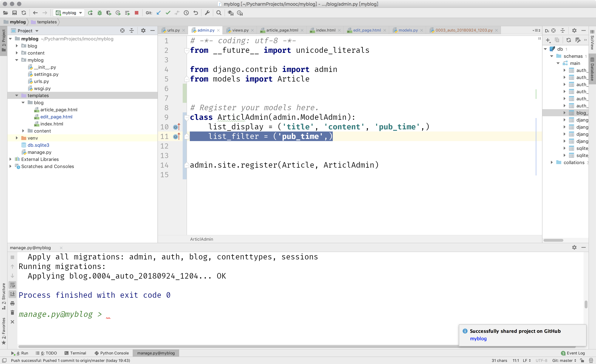Open the Event Log button
The height and width of the screenshot is (364, 596).
[573, 353]
